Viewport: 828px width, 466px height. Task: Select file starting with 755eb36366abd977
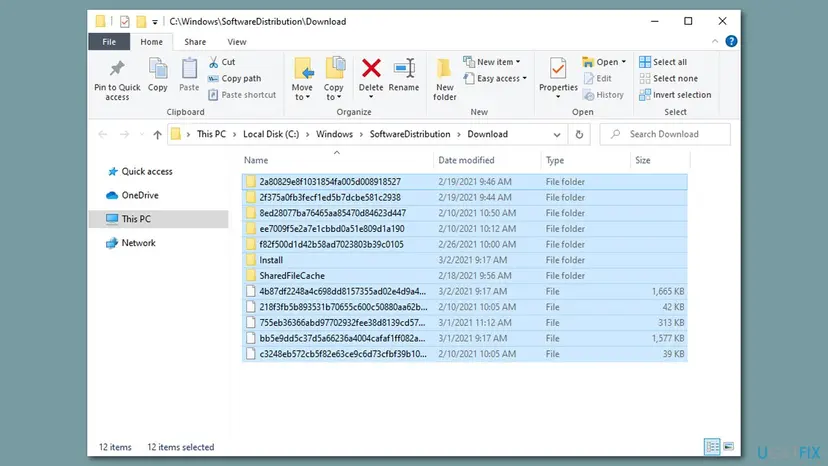pyautogui.click(x=465, y=323)
